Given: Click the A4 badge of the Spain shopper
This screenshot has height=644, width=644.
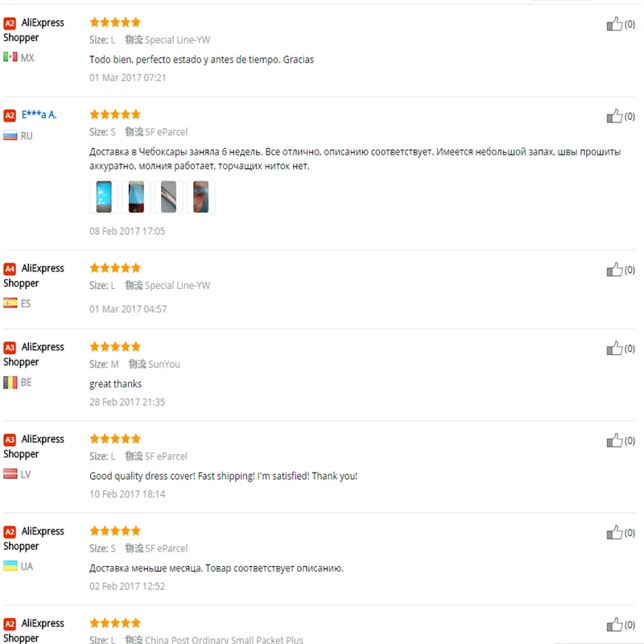Looking at the screenshot, I should tap(10, 269).
